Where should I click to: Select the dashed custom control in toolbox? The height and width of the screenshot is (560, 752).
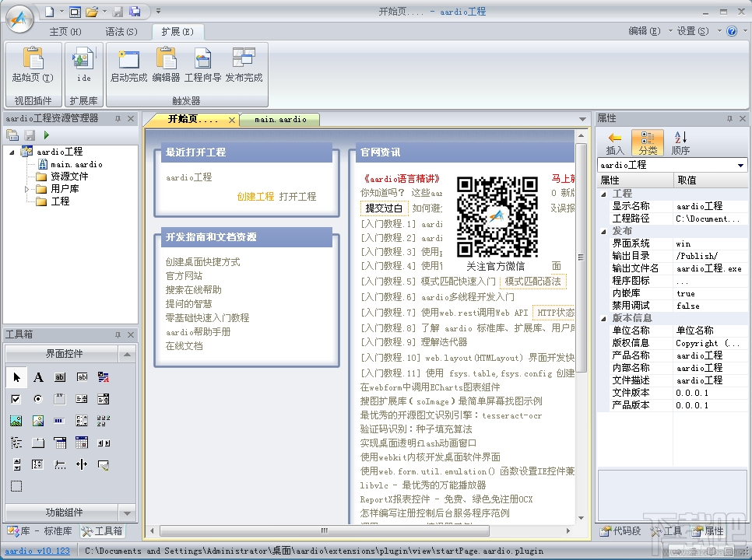(16, 486)
